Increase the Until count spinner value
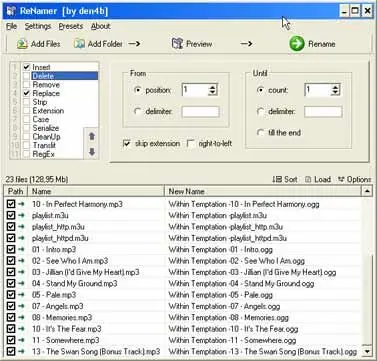The image size is (377, 361). (x=335, y=87)
